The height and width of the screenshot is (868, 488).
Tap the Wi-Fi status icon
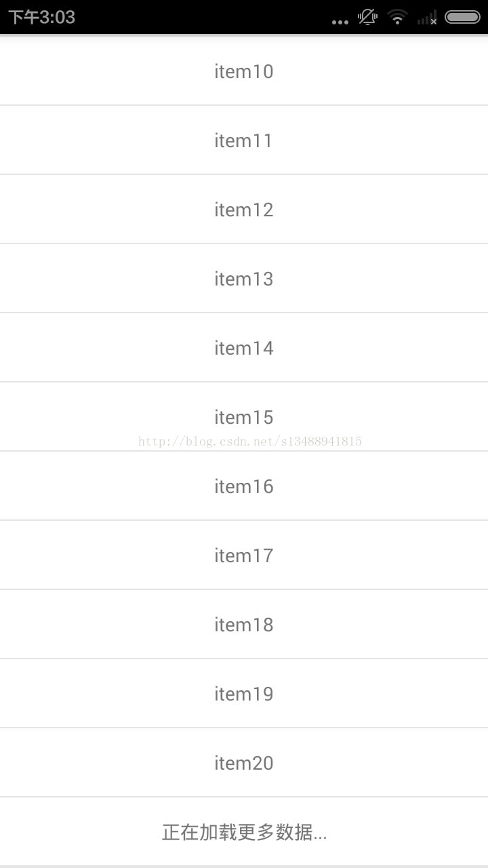tap(398, 18)
